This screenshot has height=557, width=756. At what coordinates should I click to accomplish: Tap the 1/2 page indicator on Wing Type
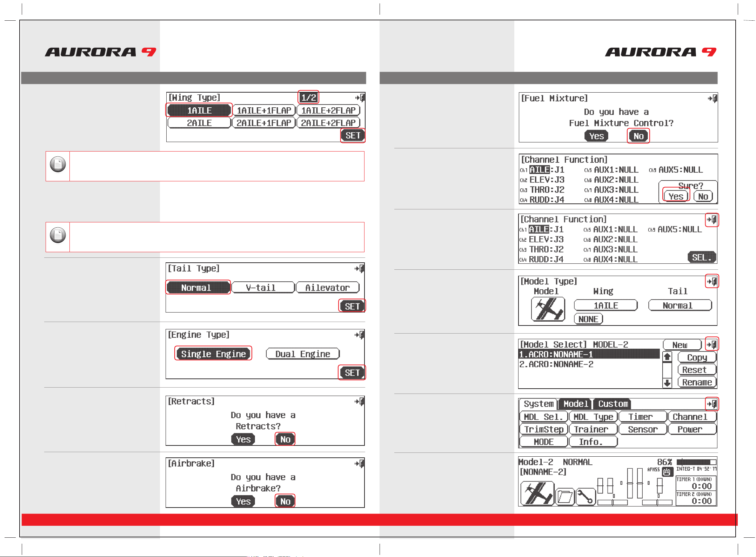pyautogui.click(x=308, y=98)
